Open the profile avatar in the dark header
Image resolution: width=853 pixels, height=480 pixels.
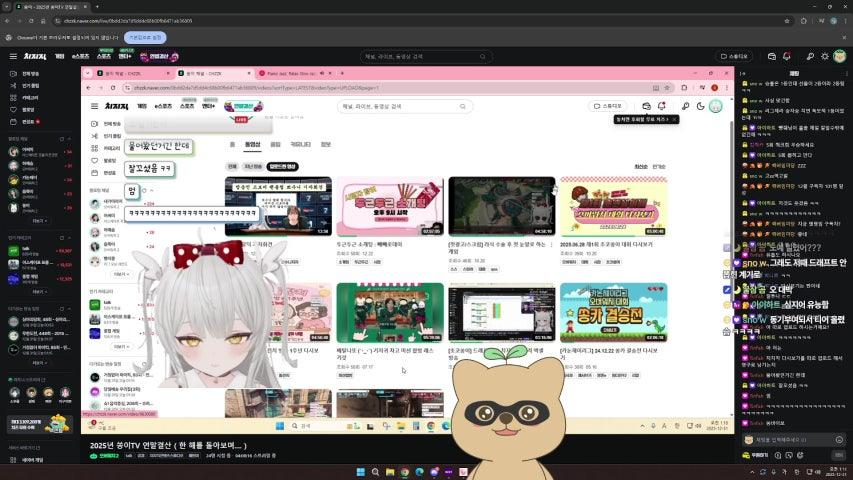pyautogui.click(x=839, y=56)
